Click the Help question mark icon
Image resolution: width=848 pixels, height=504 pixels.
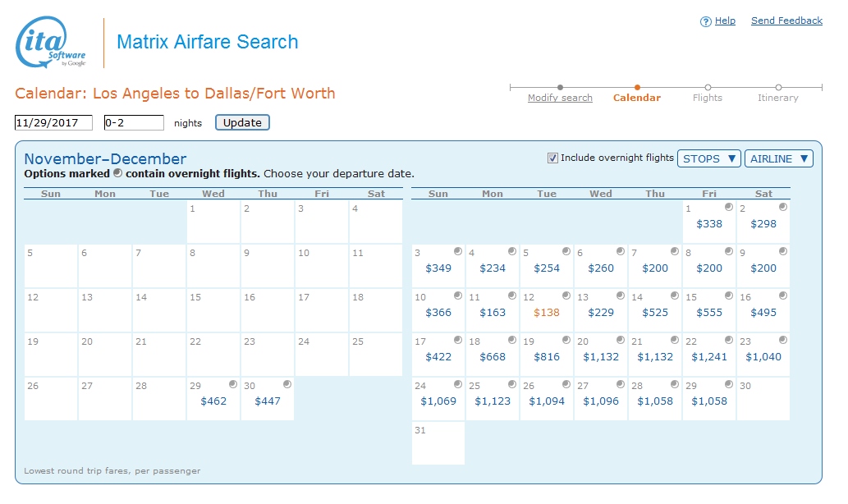[x=704, y=21]
